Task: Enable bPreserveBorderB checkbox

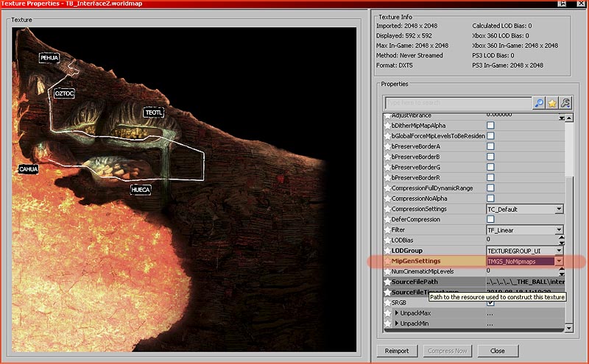Action: coord(490,157)
